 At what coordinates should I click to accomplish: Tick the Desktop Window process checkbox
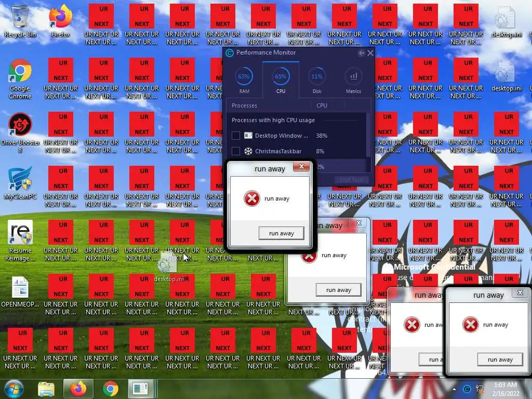(236, 136)
